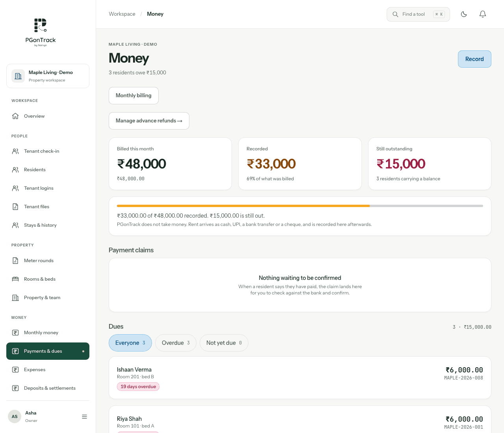Click the Rooms & beds bed icon
This screenshot has width=504, height=433.
pos(15,279)
